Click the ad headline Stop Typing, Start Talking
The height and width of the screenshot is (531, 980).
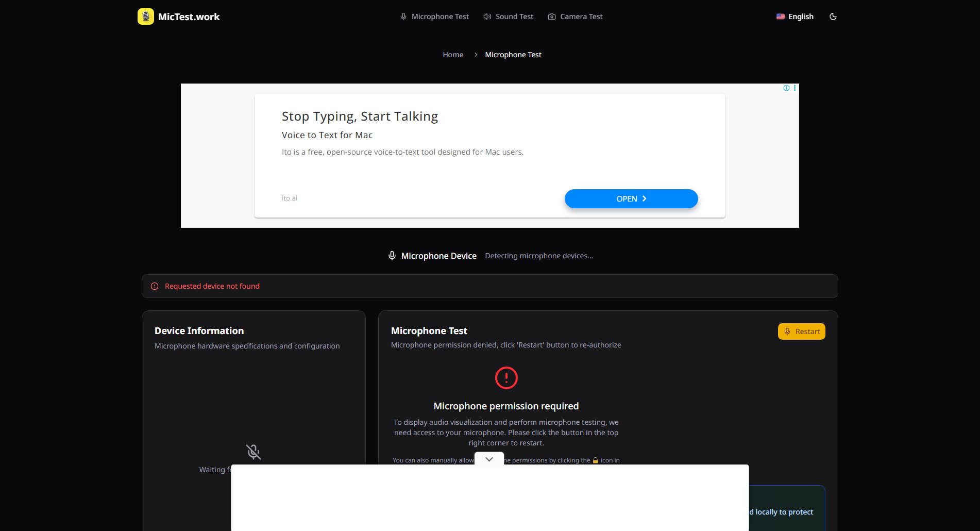point(360,117)
